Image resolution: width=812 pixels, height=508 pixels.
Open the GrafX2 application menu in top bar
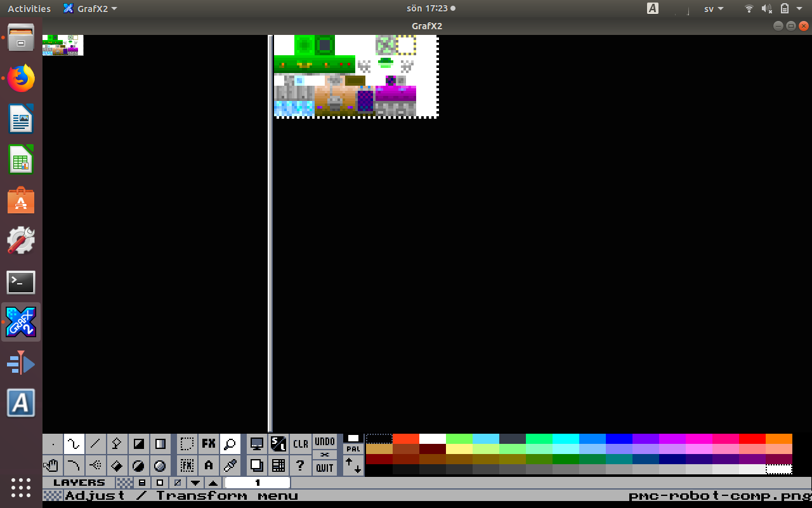pyautogui.click(x=90, y=9)
